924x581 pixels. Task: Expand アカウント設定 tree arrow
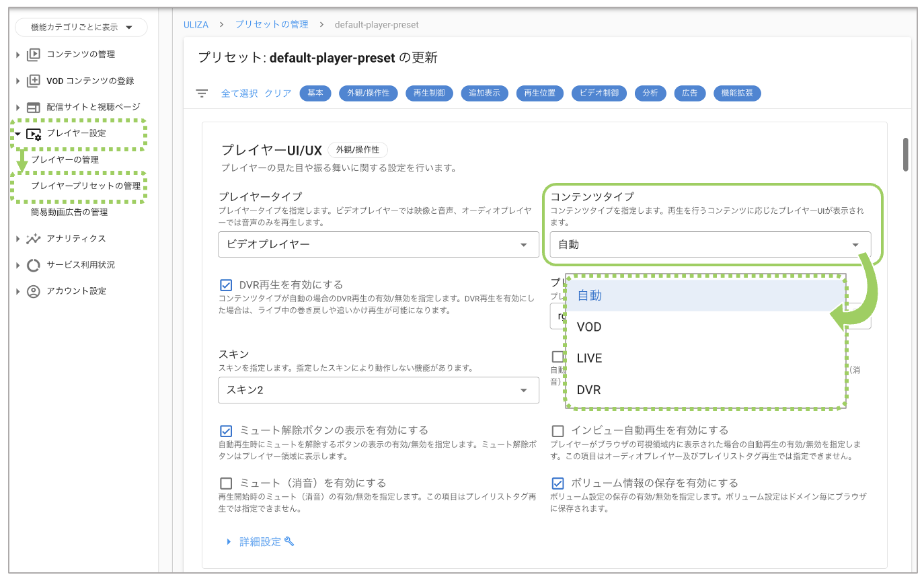(18, 291)
